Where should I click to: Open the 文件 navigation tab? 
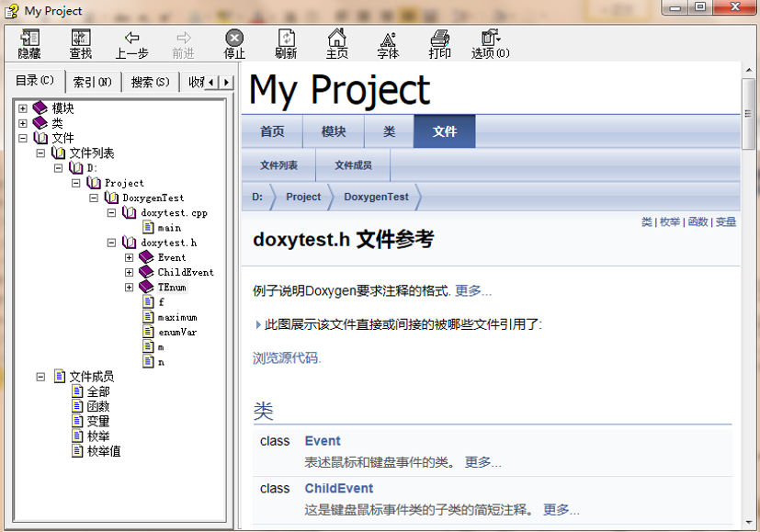tap(445, 131)
